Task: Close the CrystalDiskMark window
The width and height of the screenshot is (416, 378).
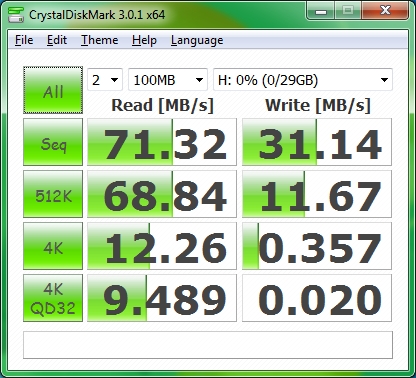Action: pos(385,11)
